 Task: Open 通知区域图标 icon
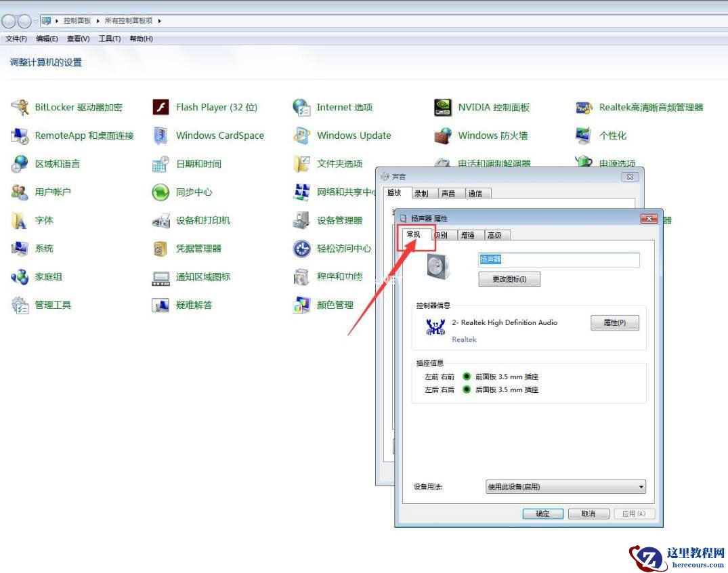pyautogui.click(x=160, y=278)
